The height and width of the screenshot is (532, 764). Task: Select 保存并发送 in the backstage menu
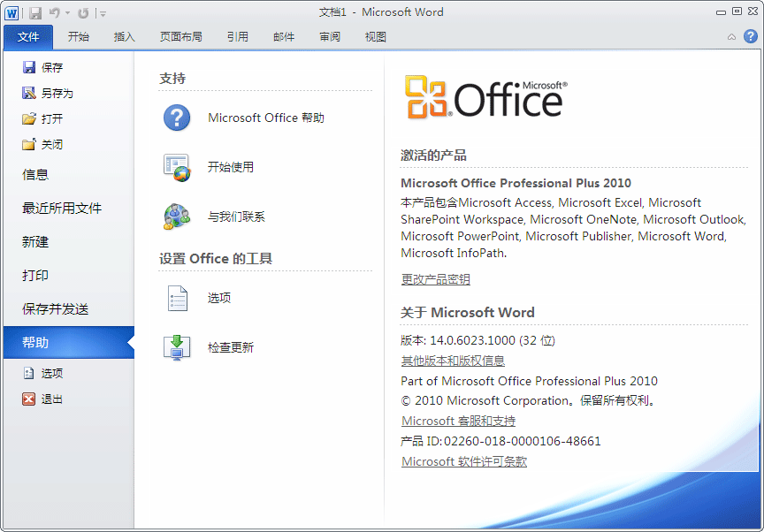[56, 309]
